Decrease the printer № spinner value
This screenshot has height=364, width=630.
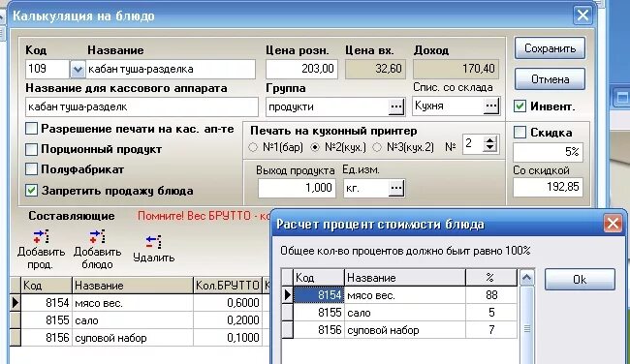pos(489,147)
